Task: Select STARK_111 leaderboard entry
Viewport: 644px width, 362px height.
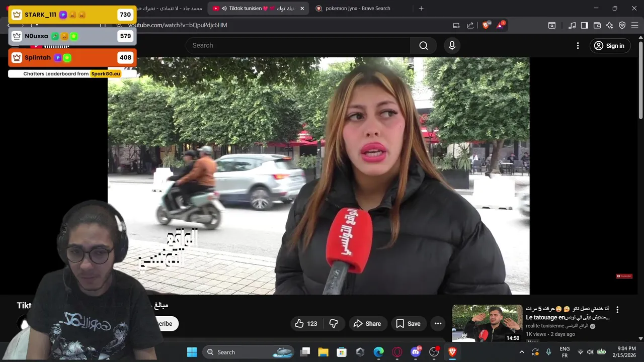Action: pos(72,15)
